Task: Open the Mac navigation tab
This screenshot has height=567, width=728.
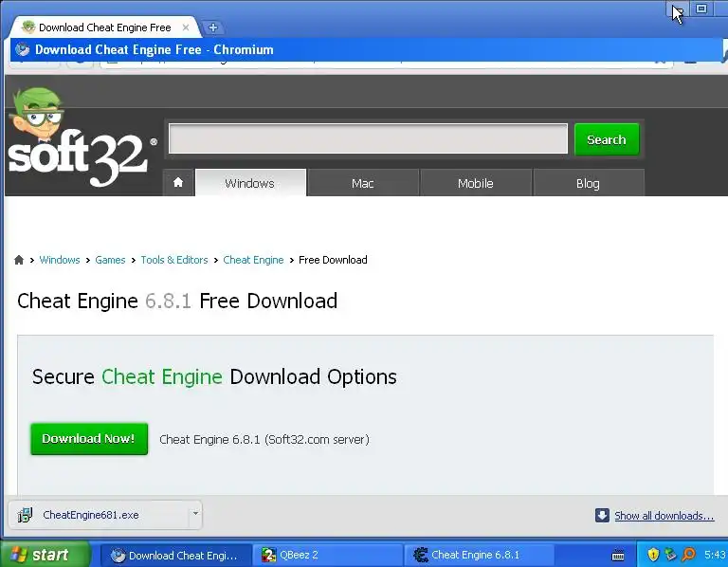Action: (363, 183)
